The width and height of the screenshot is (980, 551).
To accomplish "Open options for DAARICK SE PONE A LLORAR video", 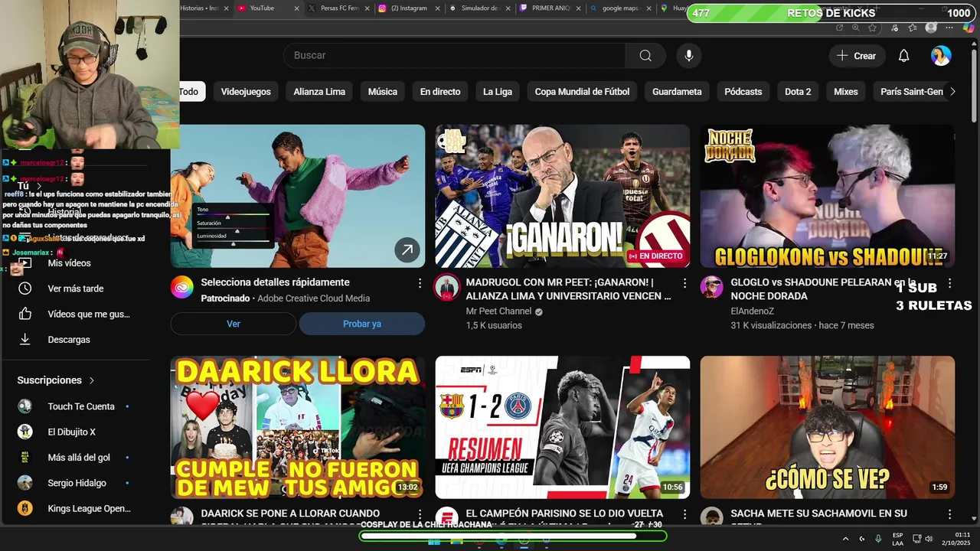I will point(420,514).
